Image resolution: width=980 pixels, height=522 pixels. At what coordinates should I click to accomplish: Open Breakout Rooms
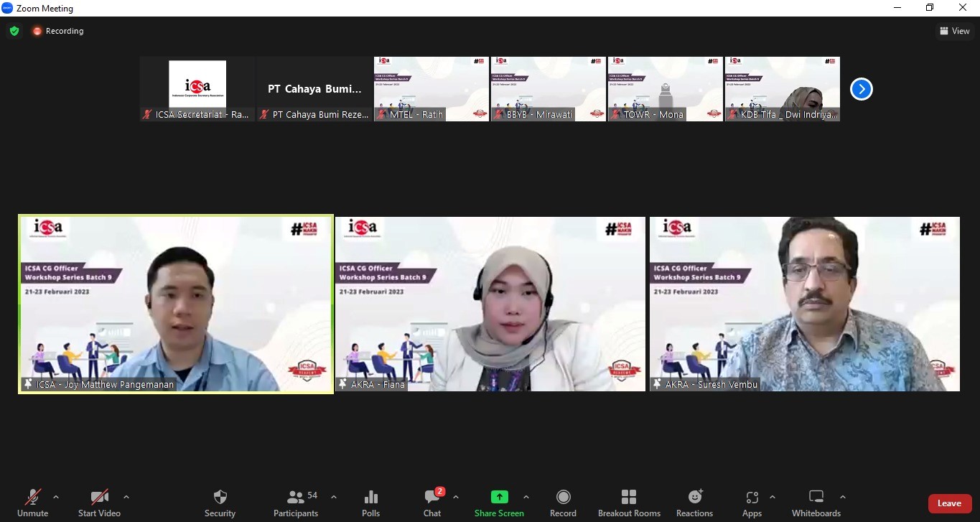pos(629,503)
